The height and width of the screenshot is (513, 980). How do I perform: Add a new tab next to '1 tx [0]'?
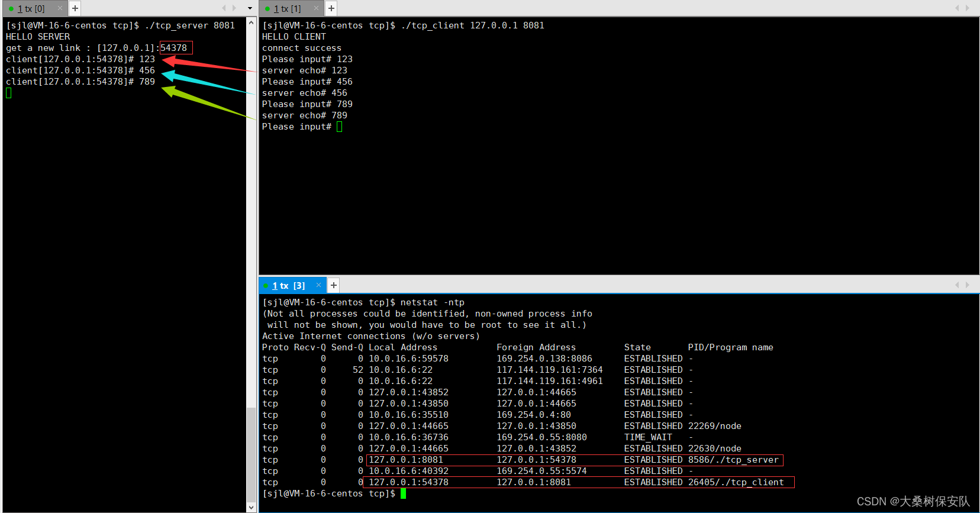[x=75, y=8]
